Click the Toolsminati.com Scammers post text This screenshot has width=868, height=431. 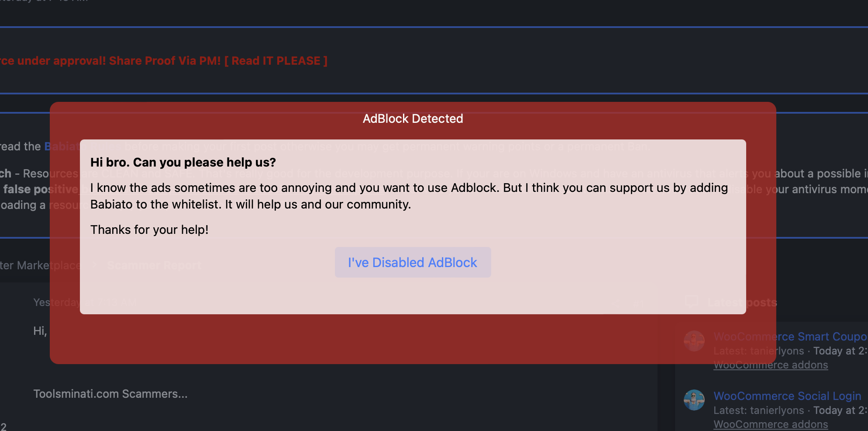(x=110, y=394)
